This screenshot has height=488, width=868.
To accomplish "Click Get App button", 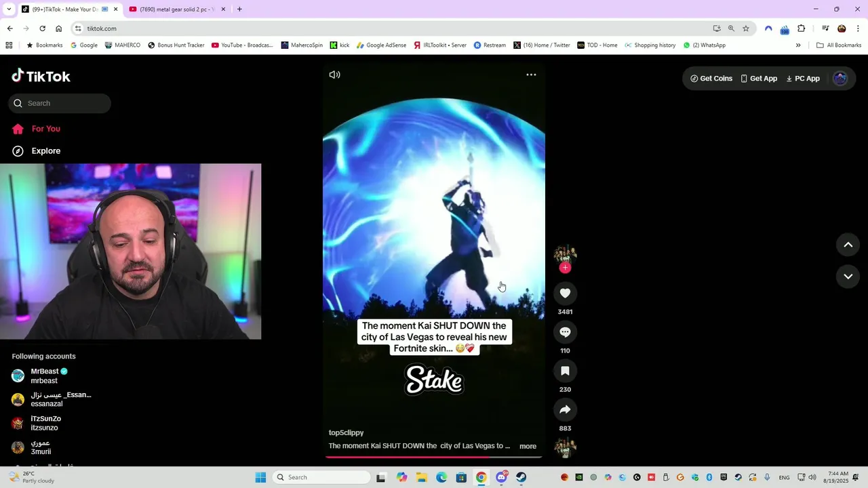I will coord(759,79).
